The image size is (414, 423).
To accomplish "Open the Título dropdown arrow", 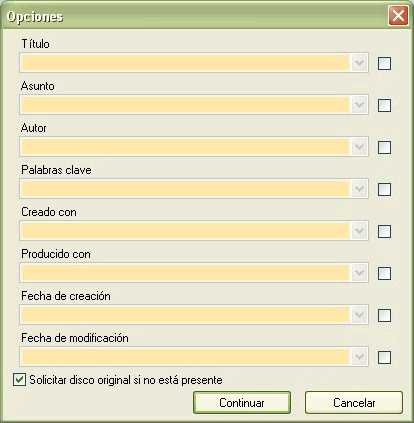I will pos(359,63).
